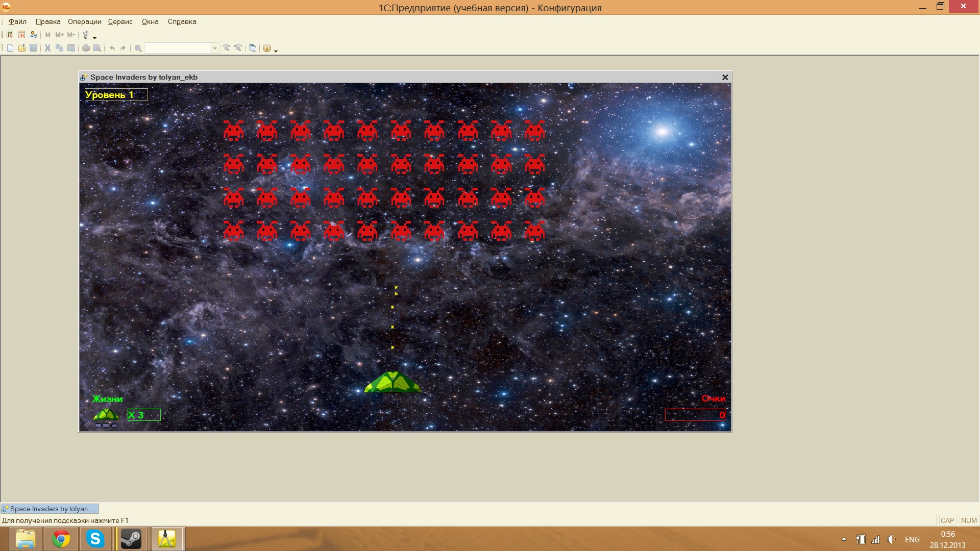Open the Файл menu
Screen dimensions: 980x551
(x=17, y=21)
